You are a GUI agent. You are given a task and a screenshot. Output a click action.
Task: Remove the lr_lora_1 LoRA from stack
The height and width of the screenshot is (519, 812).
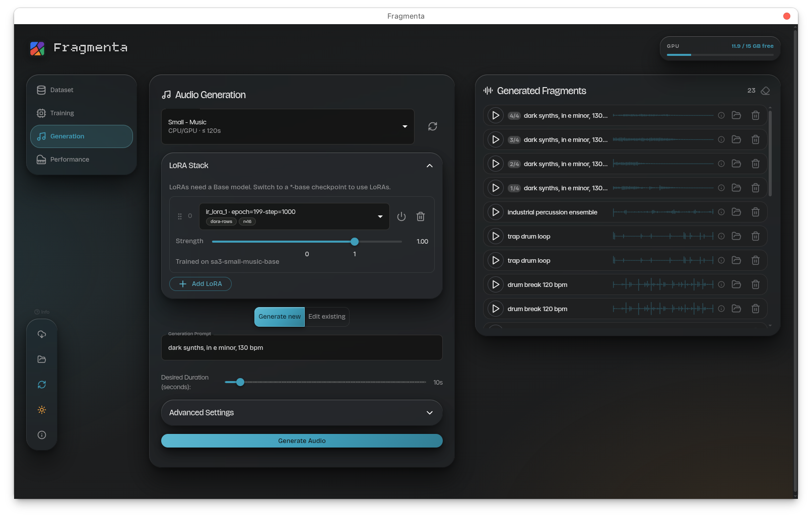(x=421, y=216)
